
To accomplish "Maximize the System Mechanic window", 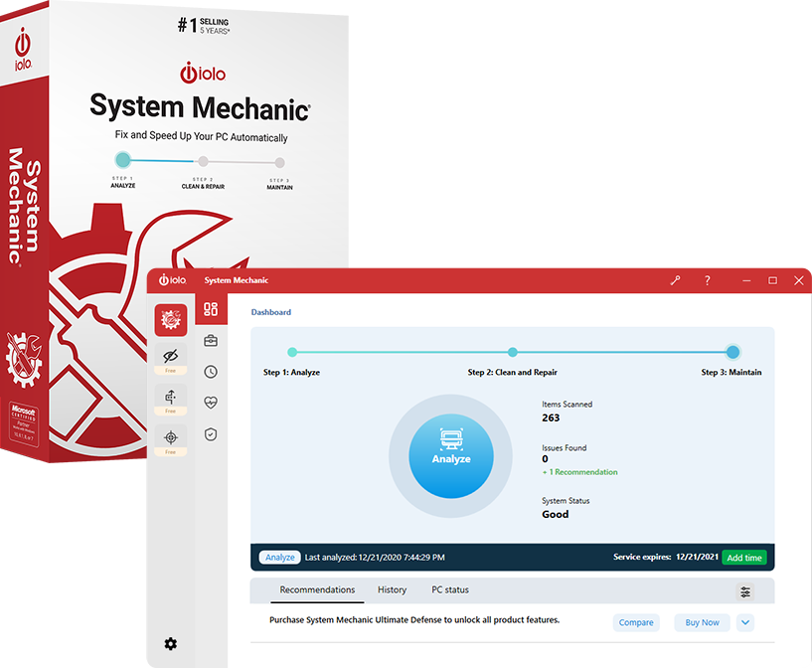I will click(x=772, y=280).
